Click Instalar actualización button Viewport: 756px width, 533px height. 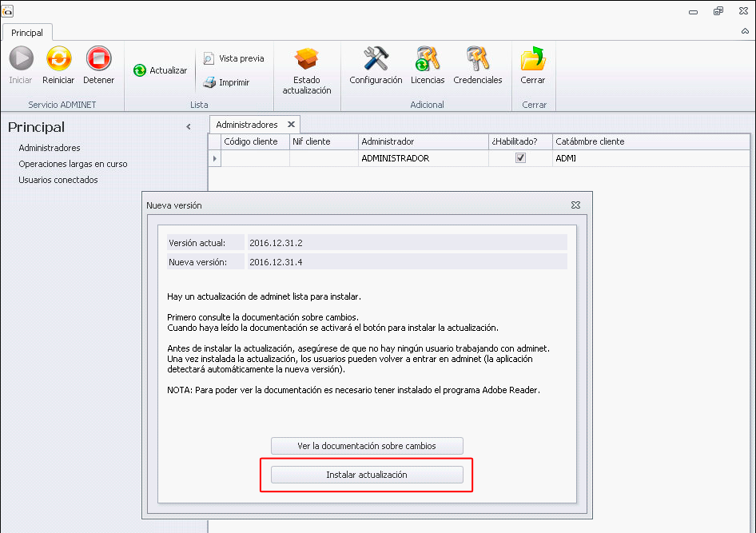point(367,475)
